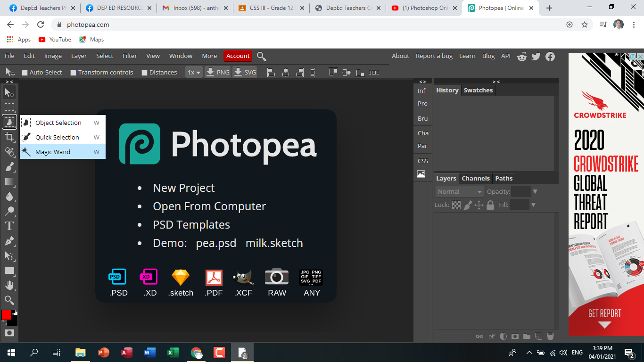Collapse the right panels with >< arrows
This screenshot has width=644, height=362.
point(495,82)
